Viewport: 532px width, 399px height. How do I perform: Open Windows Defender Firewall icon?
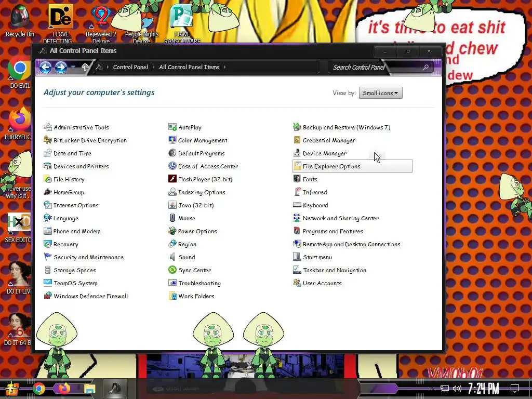pyautogui.click(x=48, y=296)
